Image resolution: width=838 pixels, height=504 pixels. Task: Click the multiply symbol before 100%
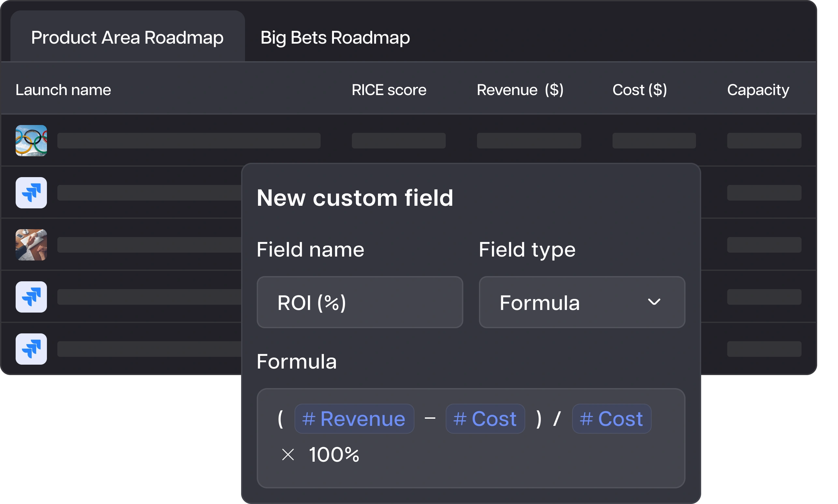288,455
